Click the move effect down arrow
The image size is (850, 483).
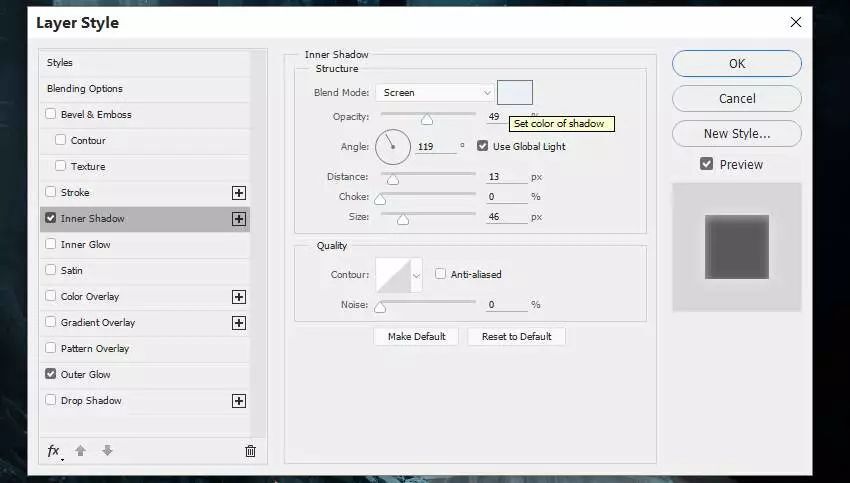click(x=107, y=451)
